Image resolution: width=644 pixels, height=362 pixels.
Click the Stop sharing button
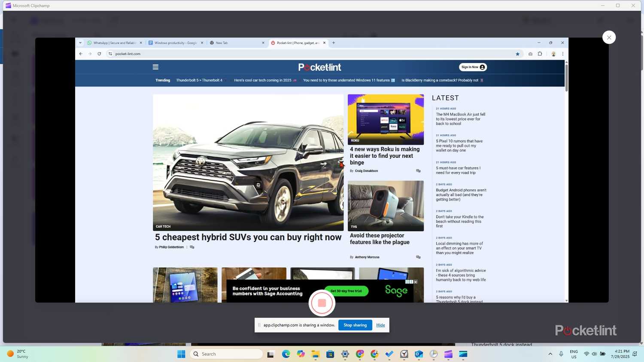(x=355, y=325)
